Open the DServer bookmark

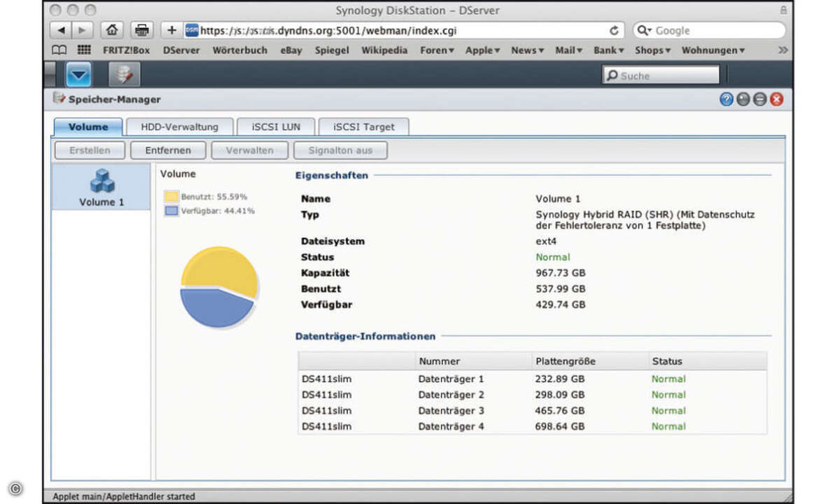(181, 50)
